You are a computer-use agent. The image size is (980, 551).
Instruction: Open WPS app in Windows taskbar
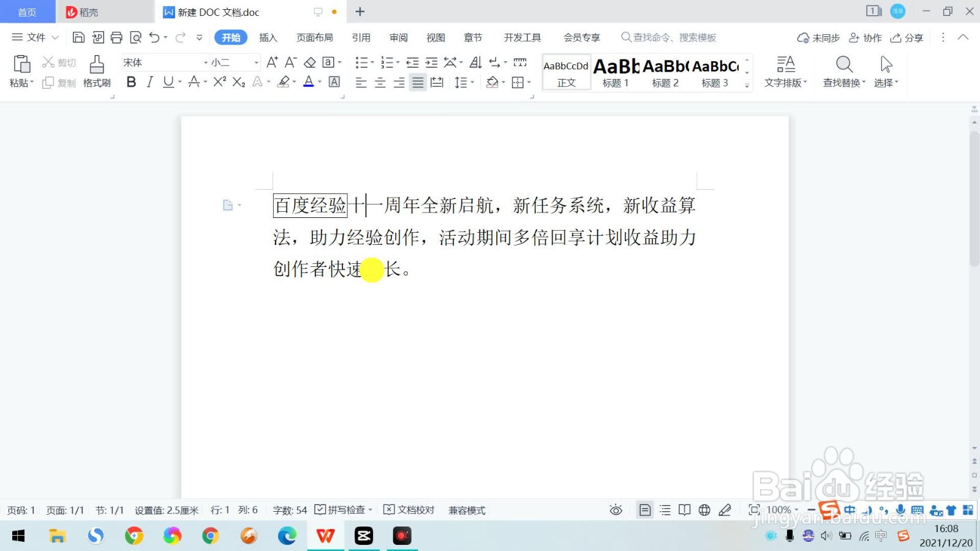click(325, 536)
